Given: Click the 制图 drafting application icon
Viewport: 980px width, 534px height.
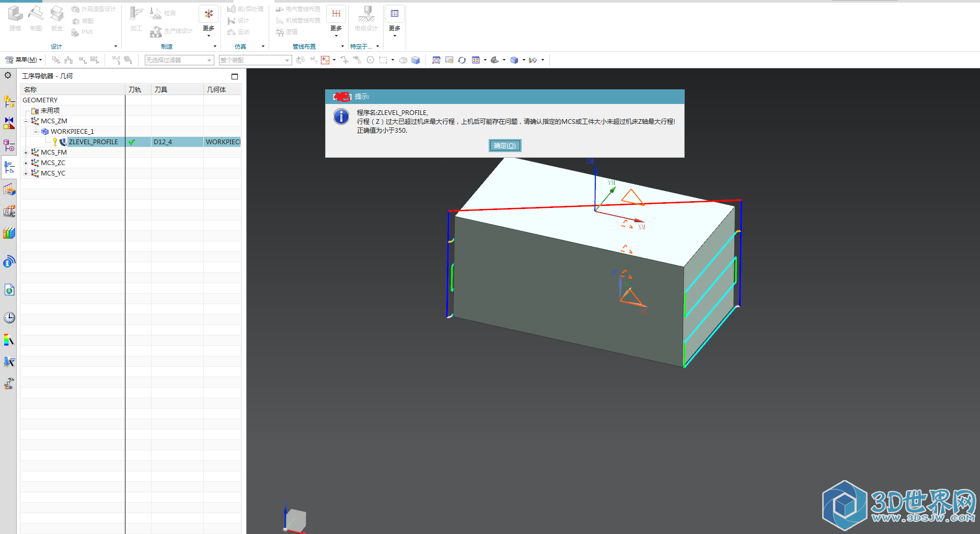Looking at the screenshot, I should pos(36,18).
